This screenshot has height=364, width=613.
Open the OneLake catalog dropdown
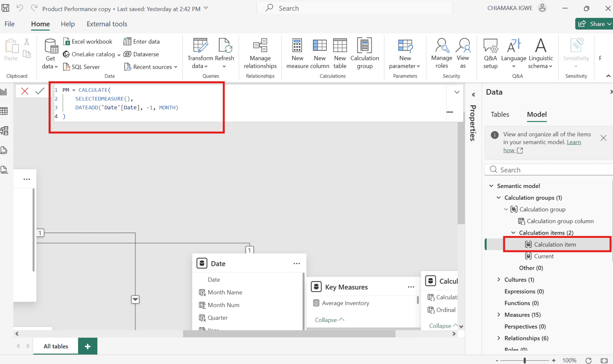(x=119, y=55)
